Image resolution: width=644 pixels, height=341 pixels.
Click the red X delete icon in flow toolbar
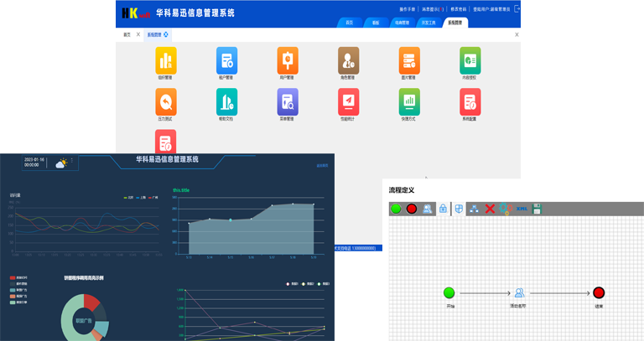(x=490, y=209)
